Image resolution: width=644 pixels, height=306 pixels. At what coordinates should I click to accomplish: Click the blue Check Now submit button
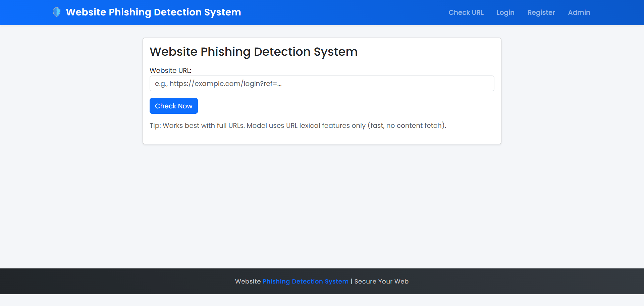(x=173, y=106)
